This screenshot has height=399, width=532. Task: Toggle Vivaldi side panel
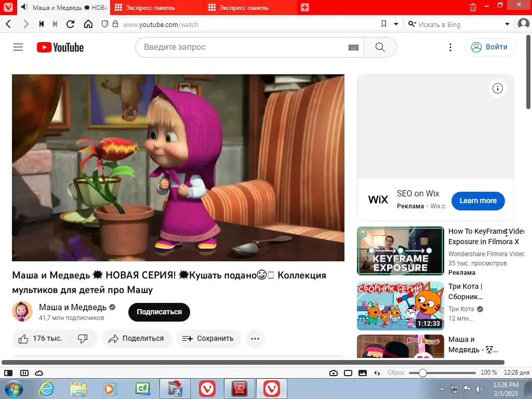(8, 373)
